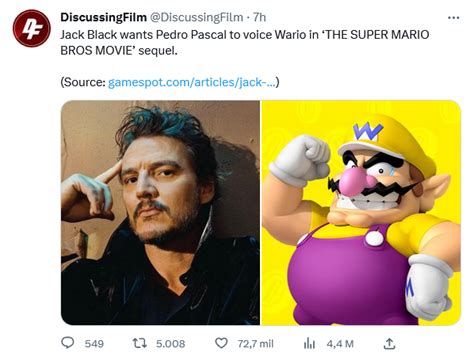Open the DiscussingFilm profile avatar
Viewport: 474px width, 360px height.
pyautogui.click(x=32, y=28)
